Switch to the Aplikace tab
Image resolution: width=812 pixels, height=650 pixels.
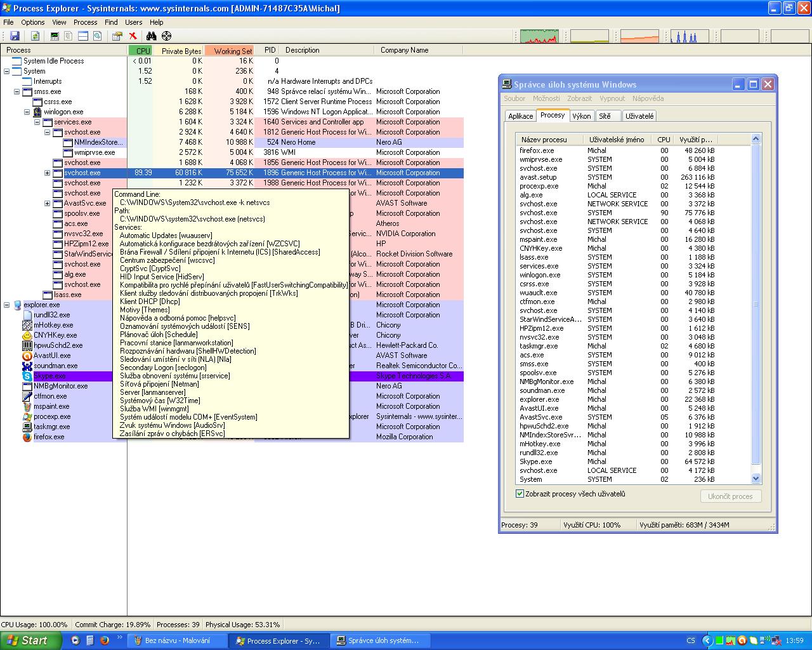pos(521,116)
